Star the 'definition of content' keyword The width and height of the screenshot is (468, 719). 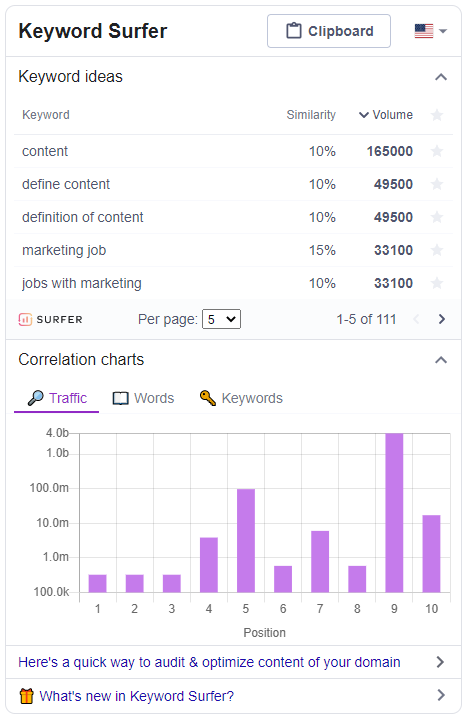(437, 217)
